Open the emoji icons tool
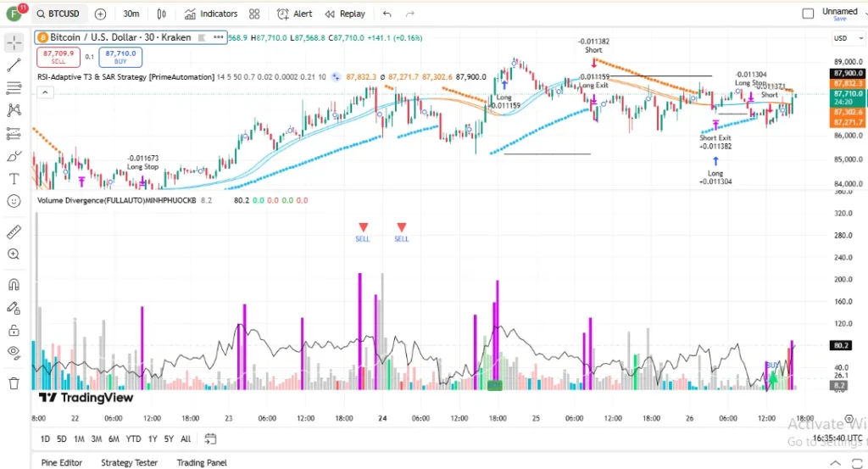This screenshot has width=868, height=469. [14, 201]
